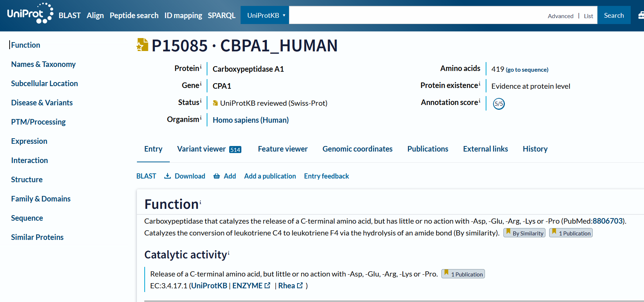Click the go to sequence link
This screenshot has width=644, height=302.
point(527,70)
